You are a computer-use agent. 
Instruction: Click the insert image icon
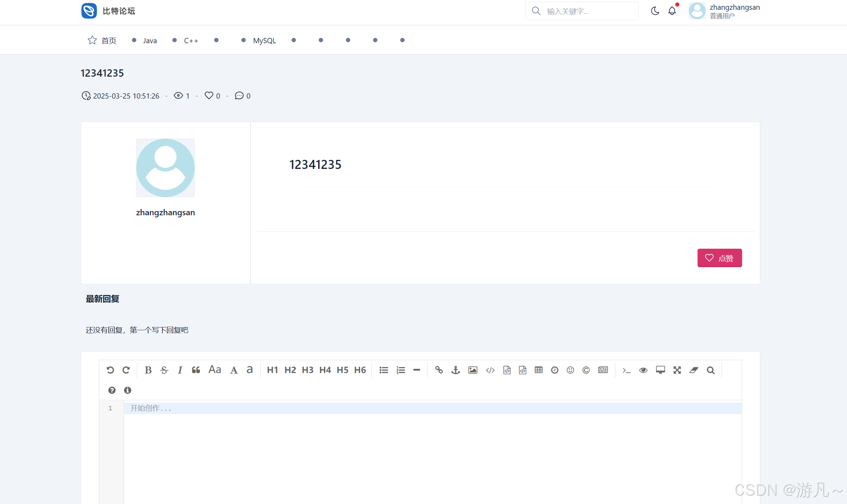click(x=473, y=370)
